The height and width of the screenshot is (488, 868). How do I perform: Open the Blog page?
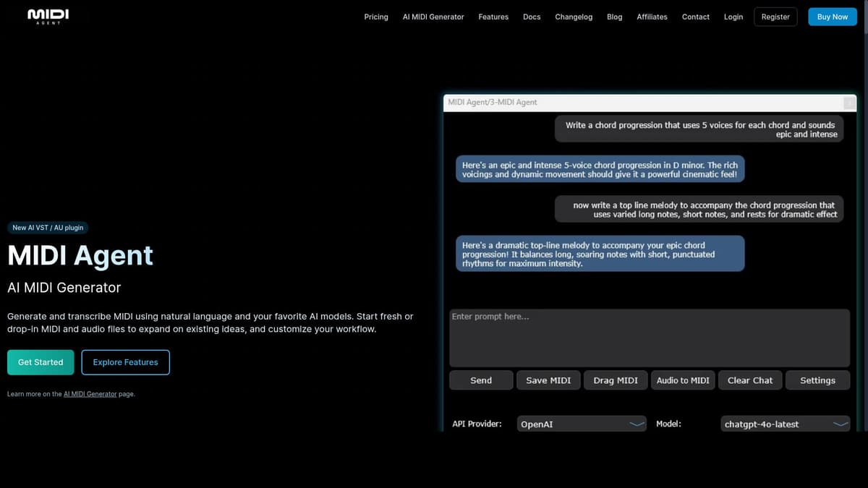tap(615, 17)
